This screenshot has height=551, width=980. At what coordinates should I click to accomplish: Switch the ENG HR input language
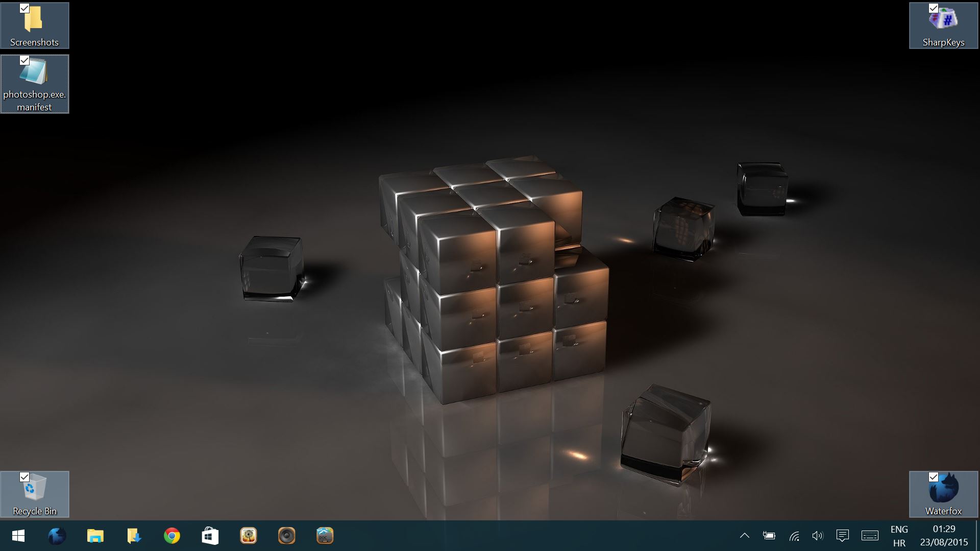coord(899,536)
